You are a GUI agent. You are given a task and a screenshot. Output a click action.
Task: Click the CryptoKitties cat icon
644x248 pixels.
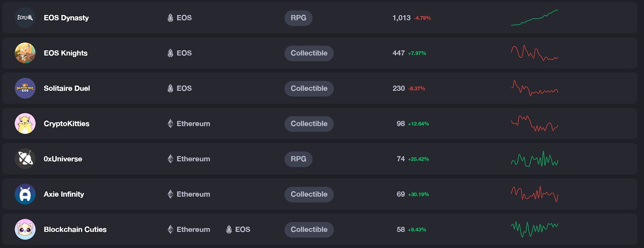point(25,124)
